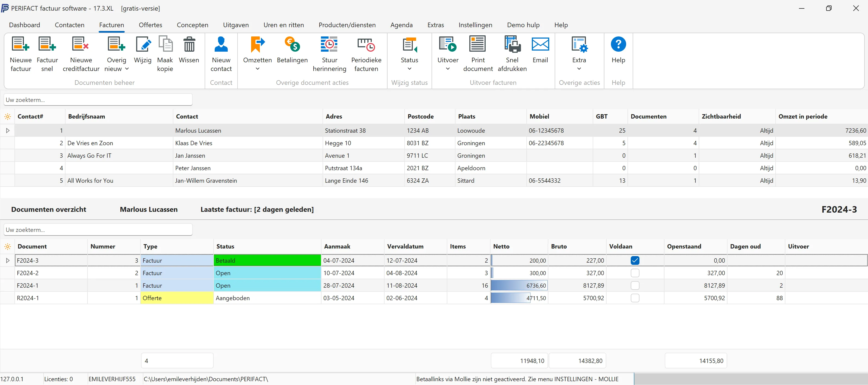Open the Instellingen tab
The image size is (868, 385).
coord(475,25)
